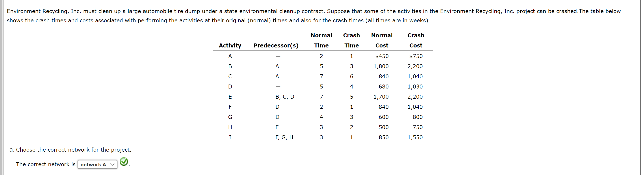Open the network selection dropdown
This screenshot has height=175, width=644.
[x=97, y=164]
